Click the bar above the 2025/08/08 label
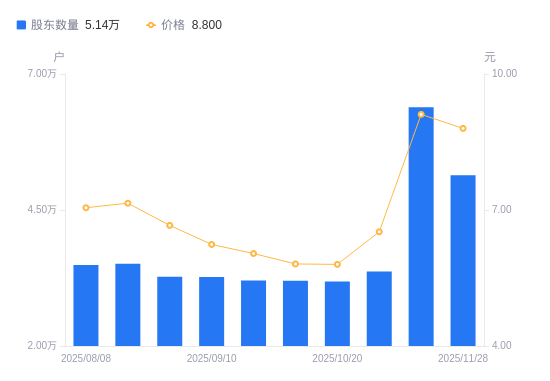 [x=86, y=306]
